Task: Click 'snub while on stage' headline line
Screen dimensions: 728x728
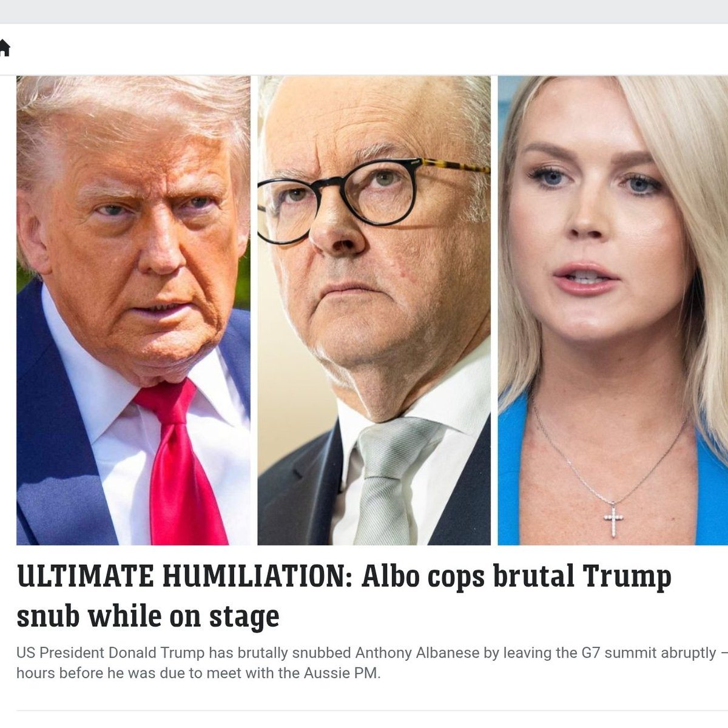Action: [x=148, y=616]
